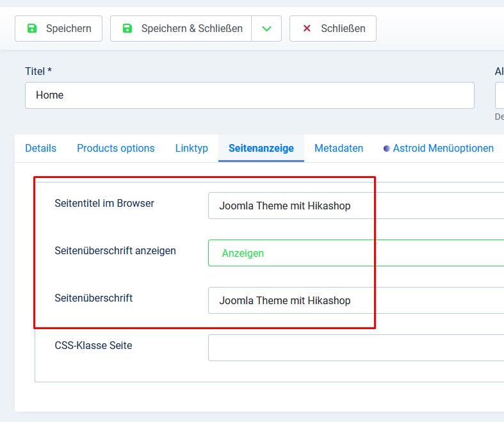
Task: Open the Metadaten tab
Action: (x=339, y=148)
